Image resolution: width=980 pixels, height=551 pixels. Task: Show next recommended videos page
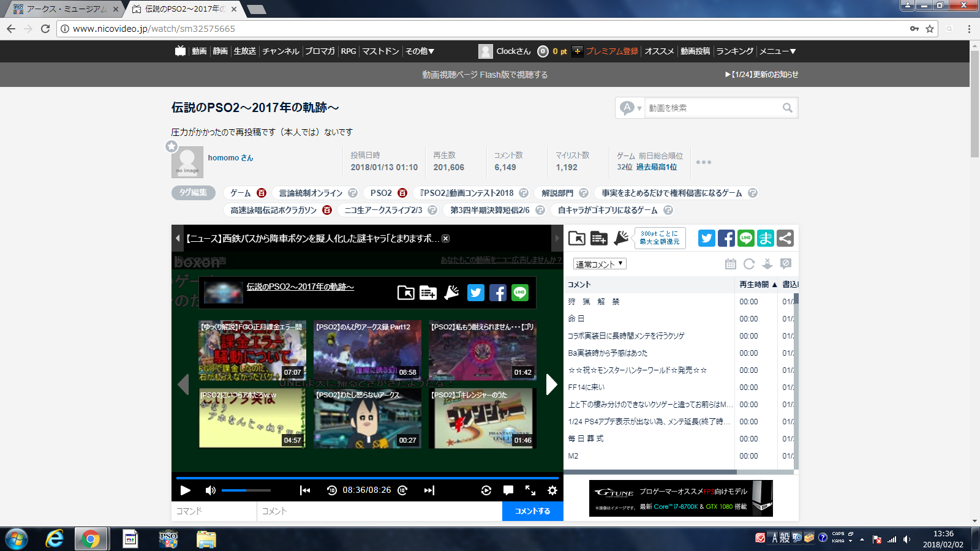pyautogui.click(x=551, y=384)
